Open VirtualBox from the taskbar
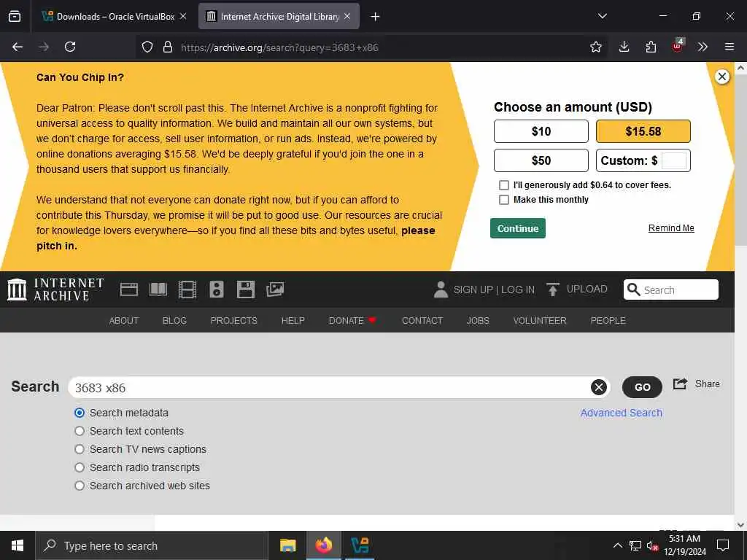The height and width of the screenshot is (560, 747). point(360,545)
